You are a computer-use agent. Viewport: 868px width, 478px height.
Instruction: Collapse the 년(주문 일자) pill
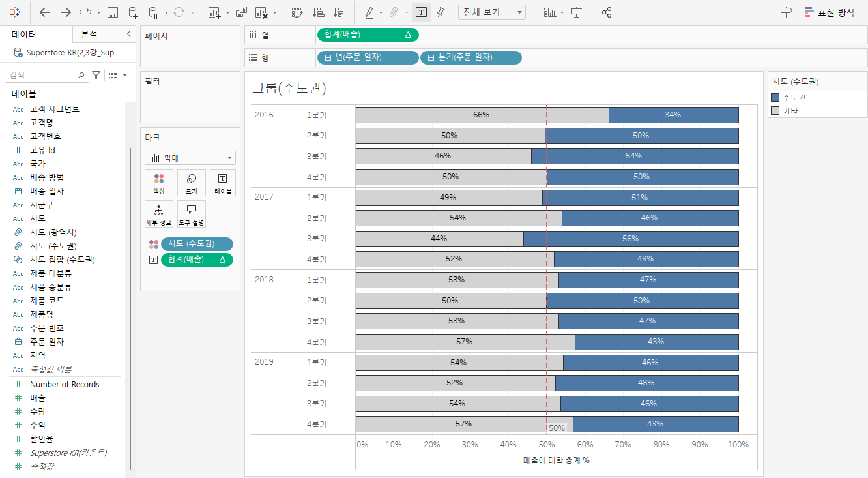(x=328, y=58)
